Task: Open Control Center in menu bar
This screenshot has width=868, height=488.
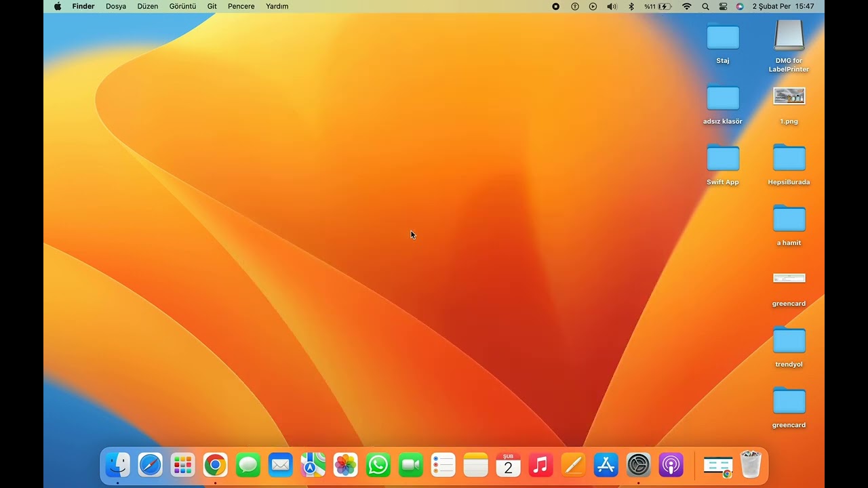Action: [723, 6]
